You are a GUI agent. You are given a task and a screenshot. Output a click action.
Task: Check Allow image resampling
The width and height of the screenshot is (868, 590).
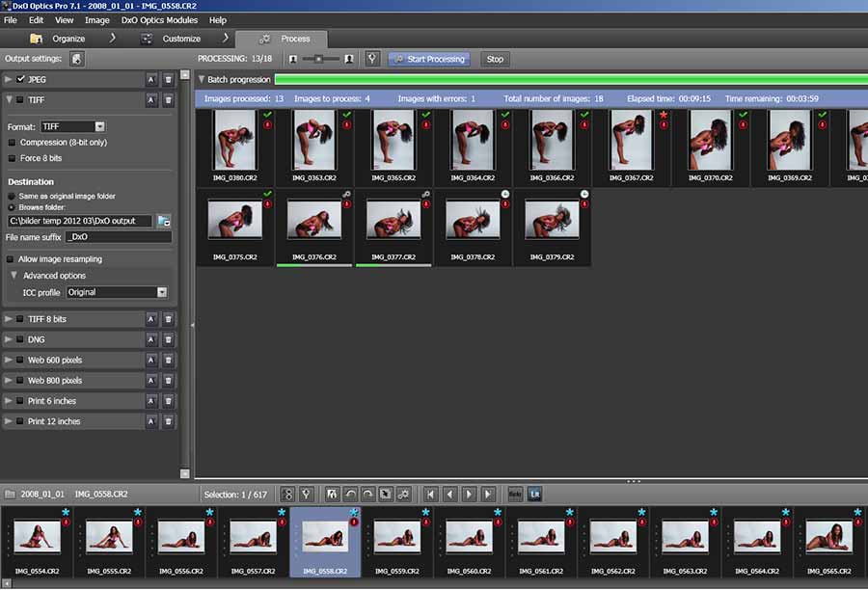tap(11, 259)
